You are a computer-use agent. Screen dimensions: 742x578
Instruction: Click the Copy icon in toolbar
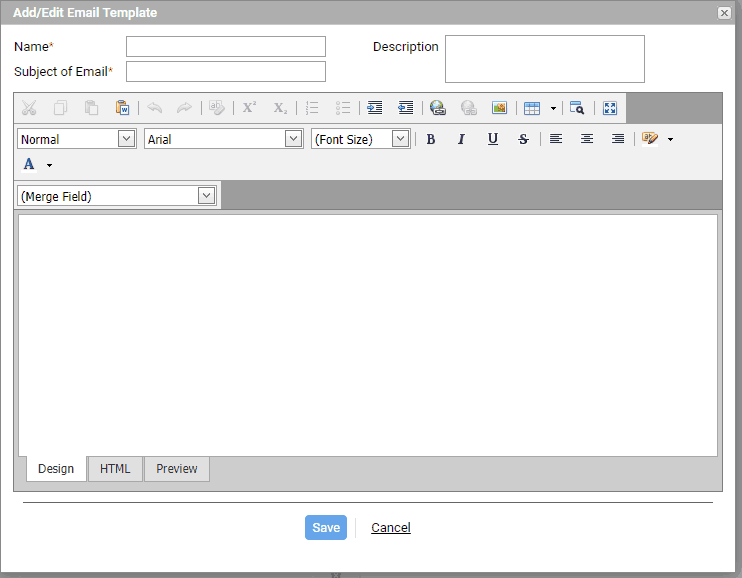coord(60,108)
